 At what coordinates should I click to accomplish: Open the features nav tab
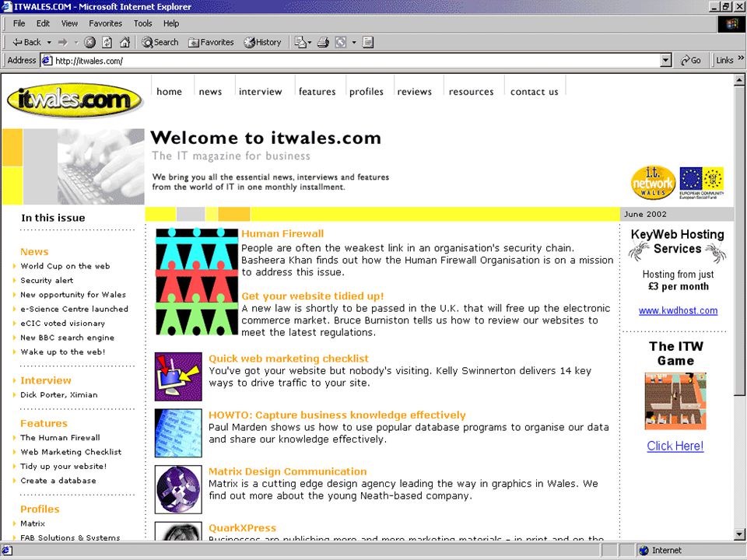click(x=317, y=92)
